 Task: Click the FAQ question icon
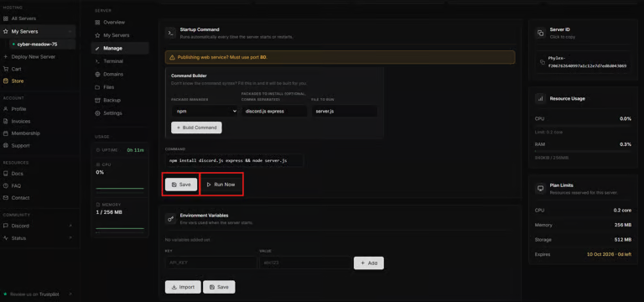pos(5,185)
